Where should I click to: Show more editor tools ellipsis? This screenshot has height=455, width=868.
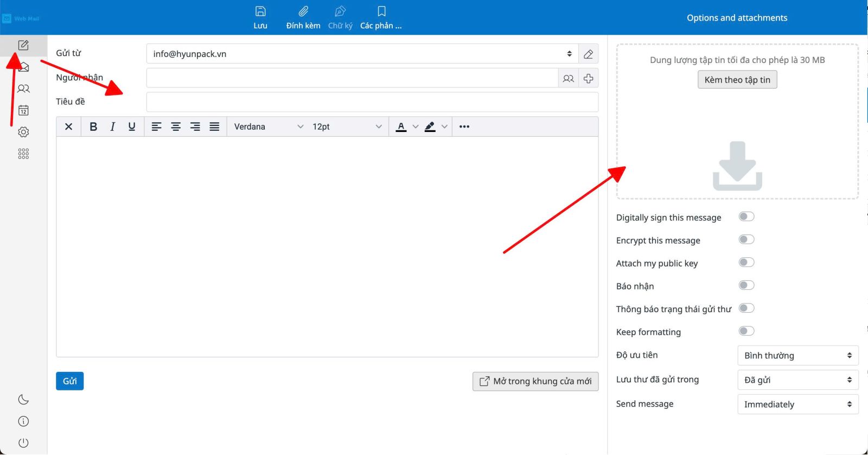pyautogui.click(x=464, y=127)
